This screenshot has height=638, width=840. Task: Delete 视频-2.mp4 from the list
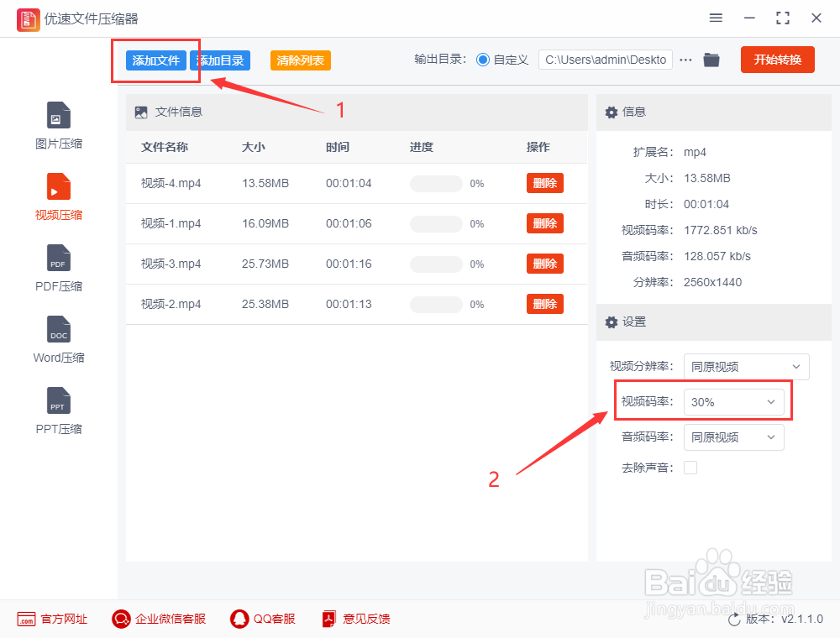click(x=545, y=304)
